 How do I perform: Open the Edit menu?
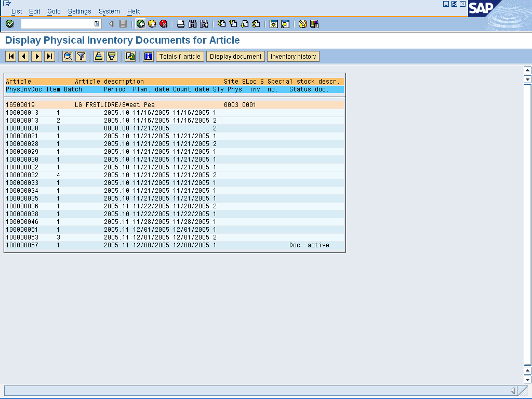(35, 11)
